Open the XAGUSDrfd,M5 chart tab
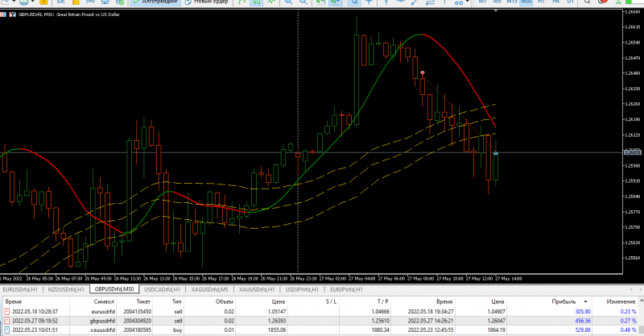The image size is (644, 336). pyautogui.click(x=209, y=289)
